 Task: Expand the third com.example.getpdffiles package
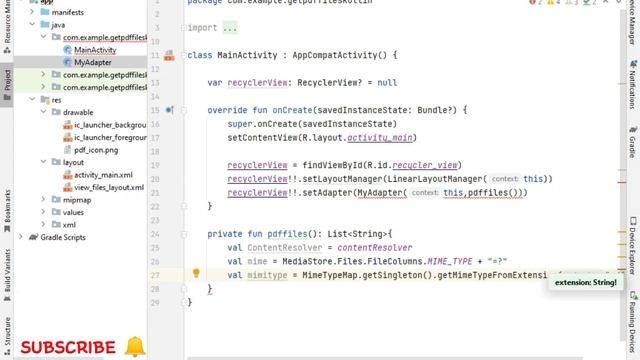(43, 87)
